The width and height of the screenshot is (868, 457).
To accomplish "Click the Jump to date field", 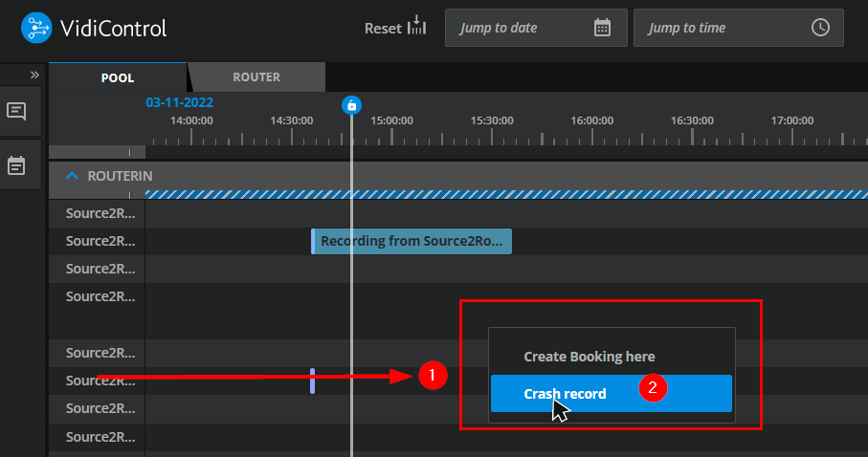I will point(522,28).
